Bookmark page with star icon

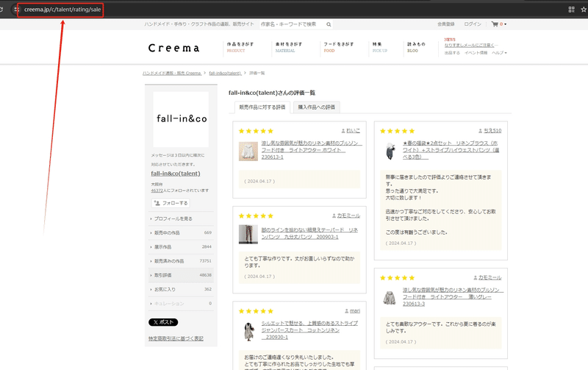point(584,10)
